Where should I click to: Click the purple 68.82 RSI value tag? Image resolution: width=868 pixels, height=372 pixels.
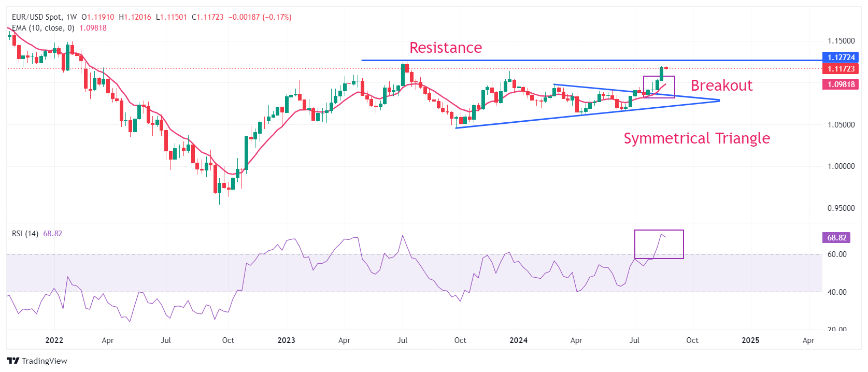coord(836,238)
